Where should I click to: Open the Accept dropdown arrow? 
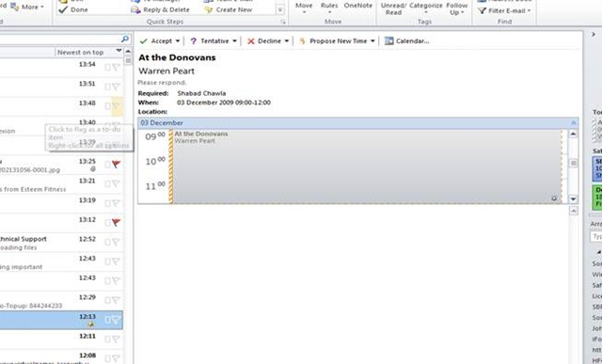[178, 41]
